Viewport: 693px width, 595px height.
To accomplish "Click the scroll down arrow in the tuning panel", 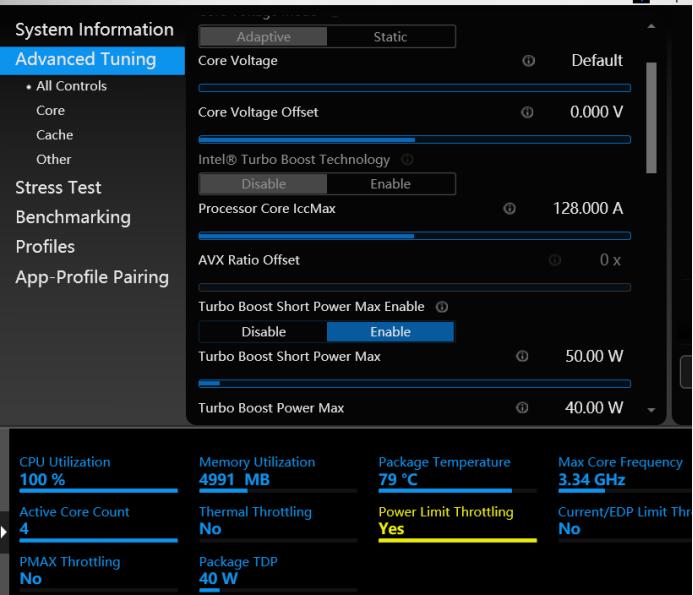I will coord(652,410).
